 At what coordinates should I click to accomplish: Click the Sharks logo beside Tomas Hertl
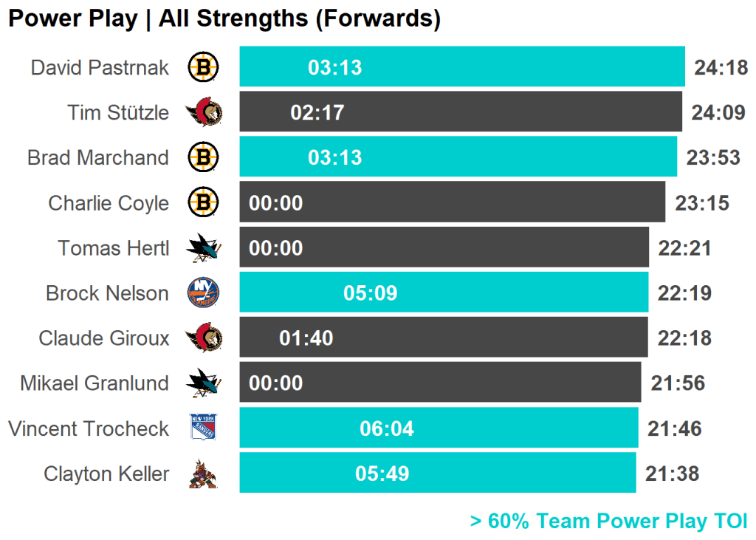[203, 248]
